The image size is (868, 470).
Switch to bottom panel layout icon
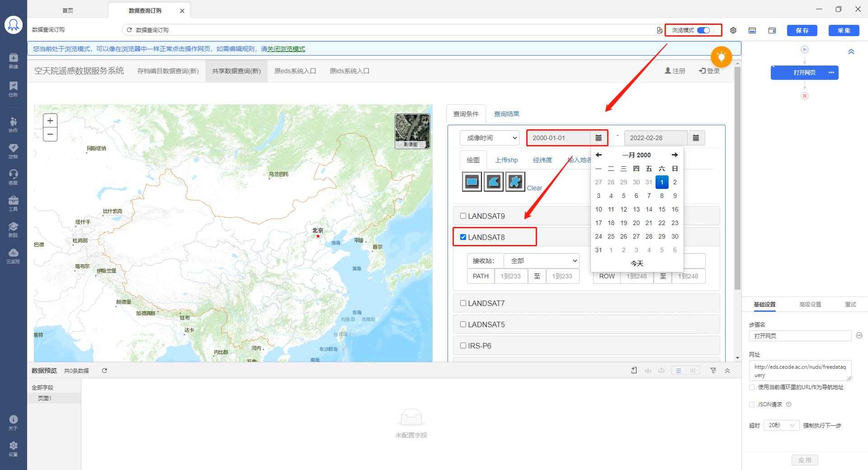pyautogui.click(x=752, y=30)
